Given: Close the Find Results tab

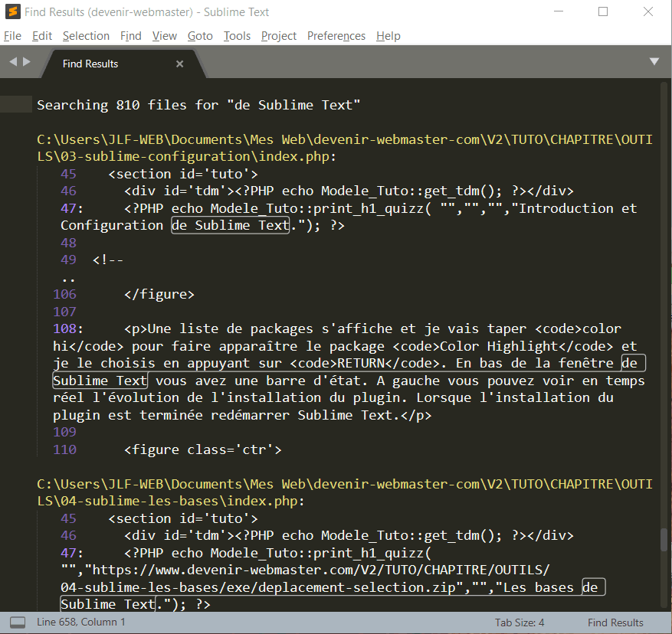Looking at the screenshot, I should coord(179,64).
